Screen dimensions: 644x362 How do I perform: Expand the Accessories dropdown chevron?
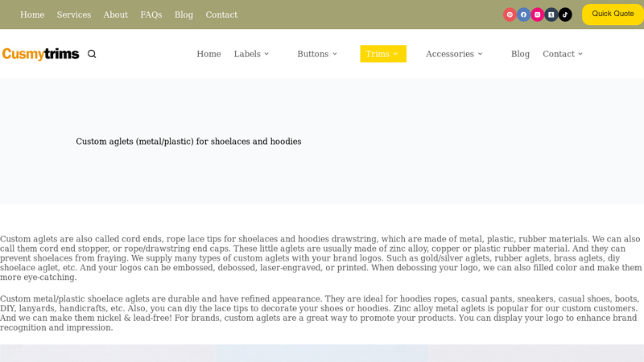480,54
